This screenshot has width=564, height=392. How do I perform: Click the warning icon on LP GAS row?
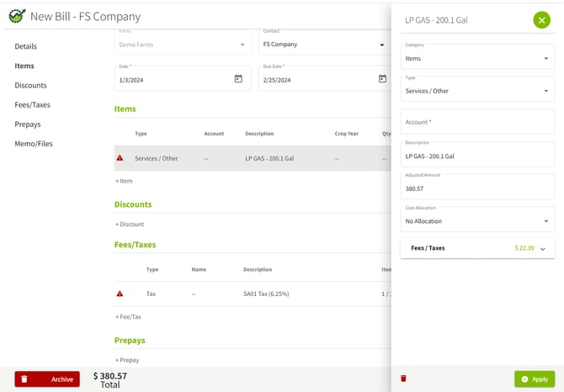(x=120, y=158)
